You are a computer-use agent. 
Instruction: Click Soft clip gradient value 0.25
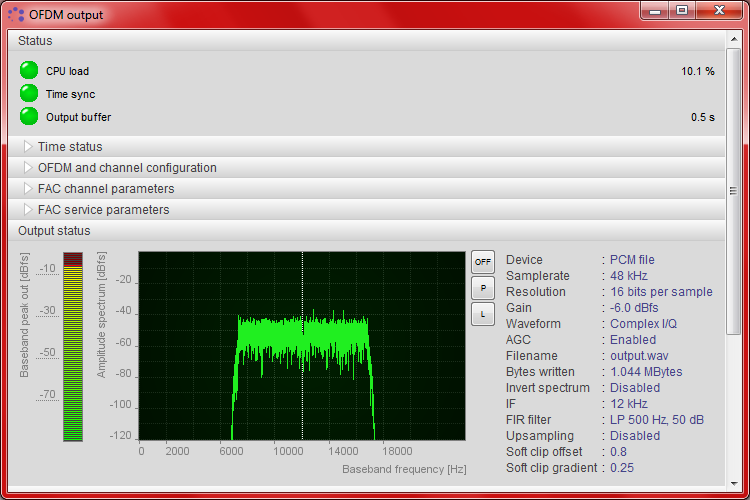click(621, 468)
